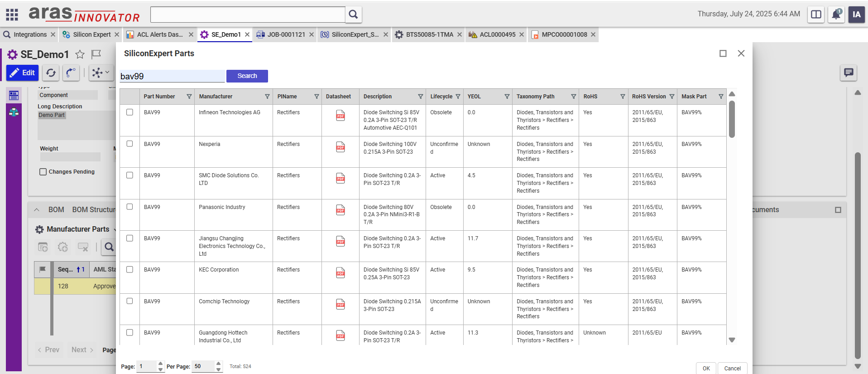Click Cancel in the SiliconExpert Parts dialog
This screenshot has height=374, width=868.
733,368
